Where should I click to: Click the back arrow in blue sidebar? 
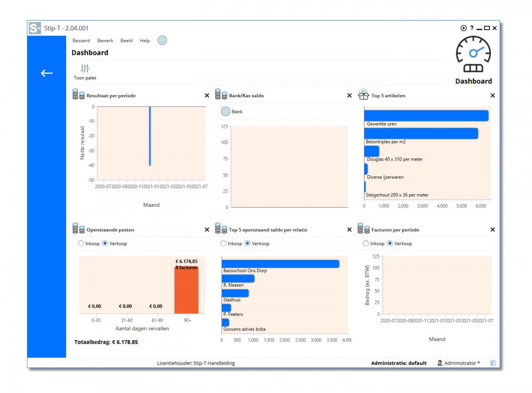point(47,73)
